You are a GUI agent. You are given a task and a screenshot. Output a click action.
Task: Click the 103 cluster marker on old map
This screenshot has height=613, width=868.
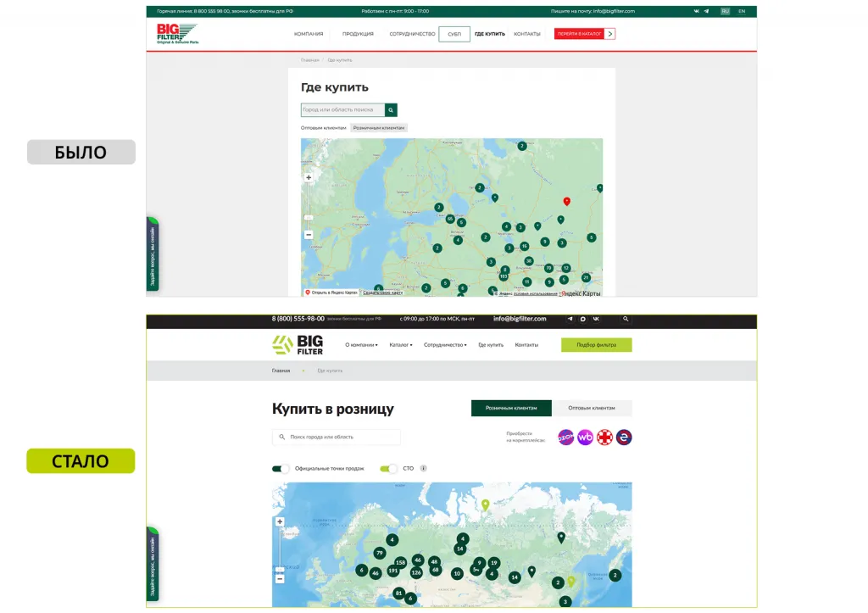(504, 276)
